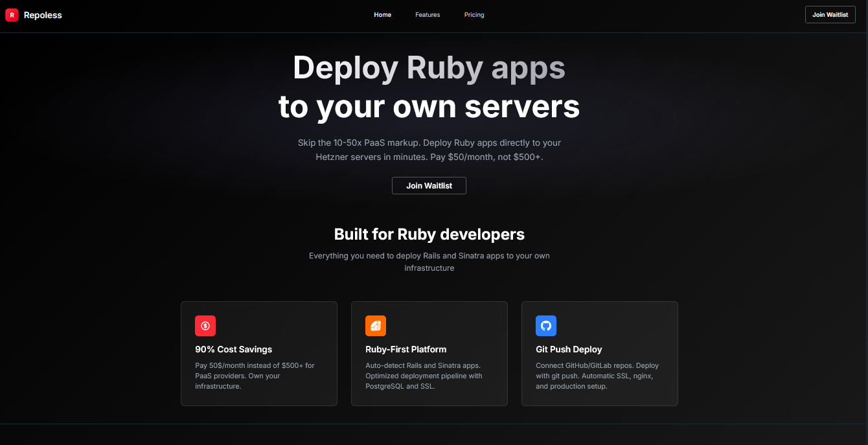Click the 'Connect GitHub/GitLab repos' description
This screenshot has width=868, height=445.
tap(597, 376)
